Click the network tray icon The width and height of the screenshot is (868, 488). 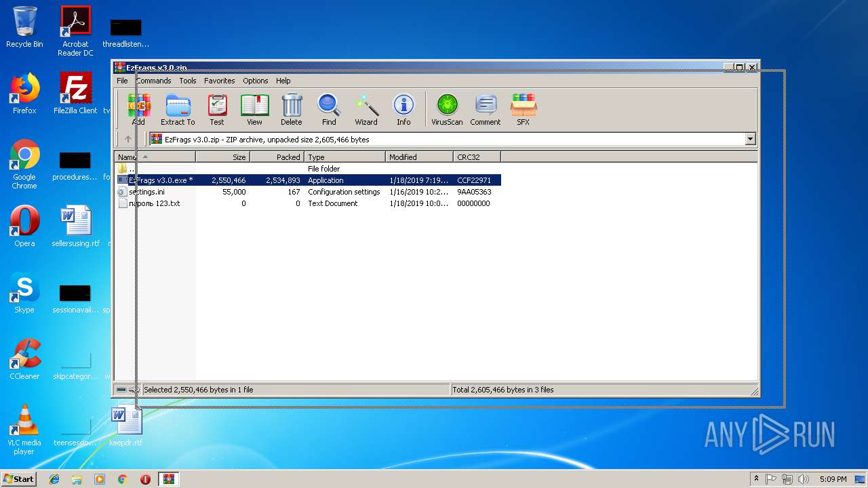point(787,479)
